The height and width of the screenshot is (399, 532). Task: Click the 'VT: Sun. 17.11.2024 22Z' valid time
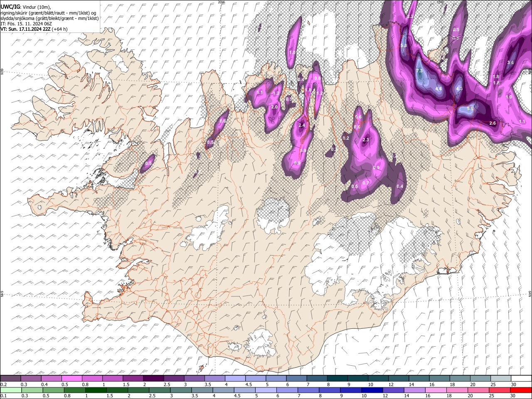click(25, 29)
